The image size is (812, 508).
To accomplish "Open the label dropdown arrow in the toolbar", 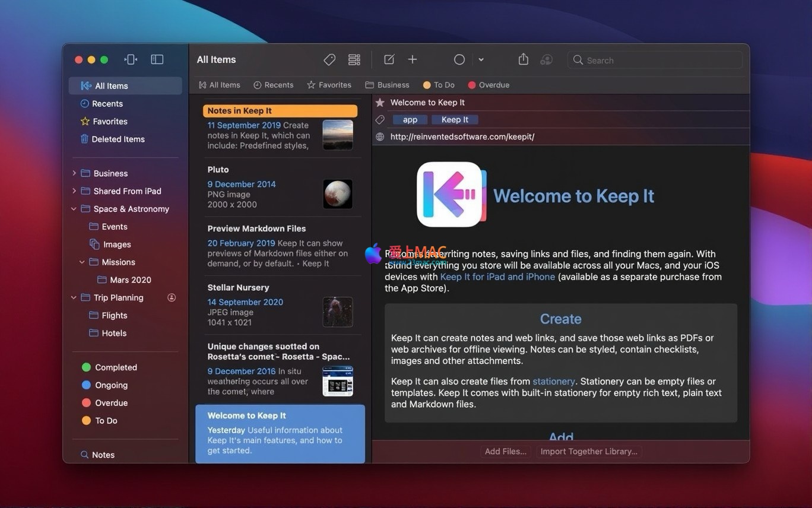I will tap(481, 60).
